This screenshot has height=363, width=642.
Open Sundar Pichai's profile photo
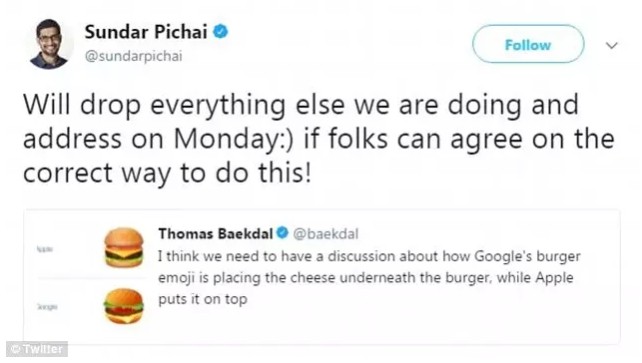click(x=50, y=44)
